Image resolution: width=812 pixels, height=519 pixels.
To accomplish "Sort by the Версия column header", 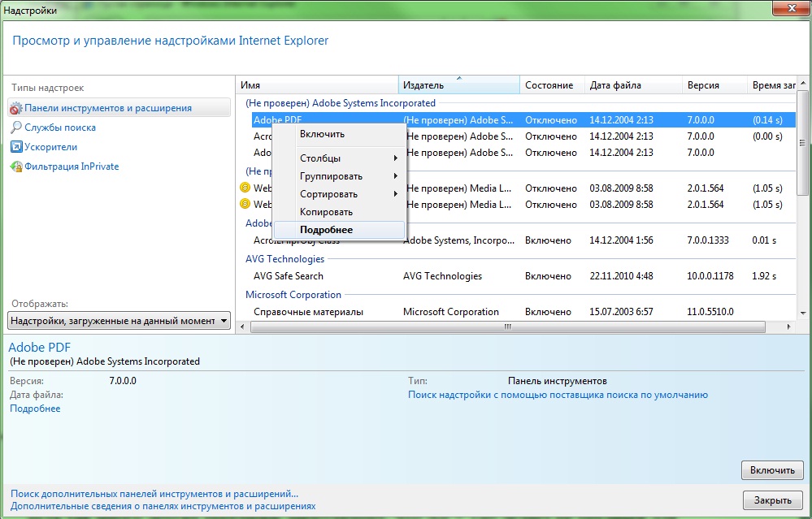I will tap(714, 84).
